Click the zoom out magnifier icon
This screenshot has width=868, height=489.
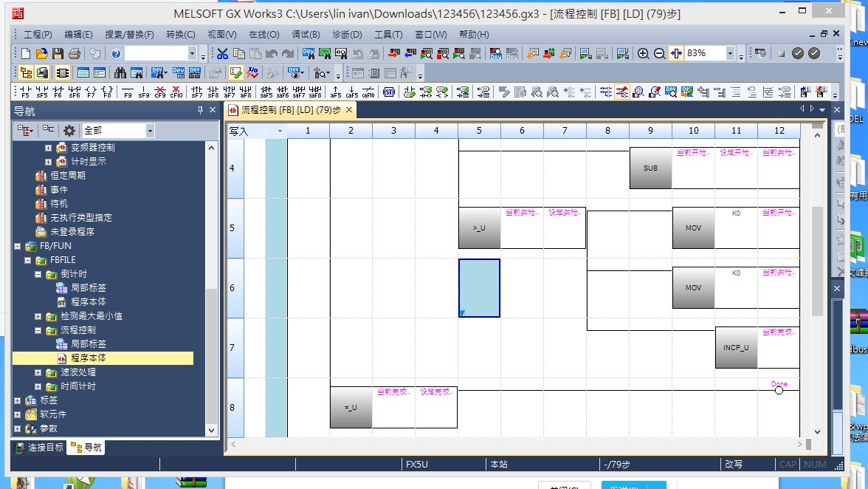pyautogui.click(x=659, y=53)
